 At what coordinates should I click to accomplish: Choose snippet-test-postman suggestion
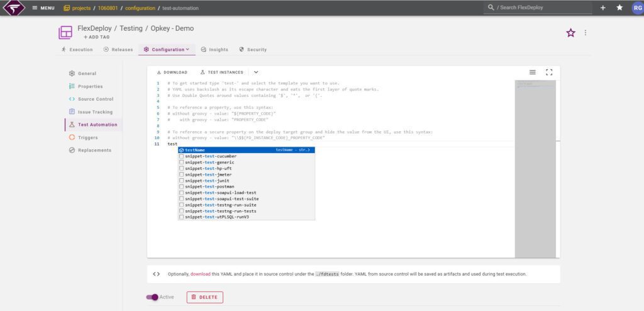point(247,187)
